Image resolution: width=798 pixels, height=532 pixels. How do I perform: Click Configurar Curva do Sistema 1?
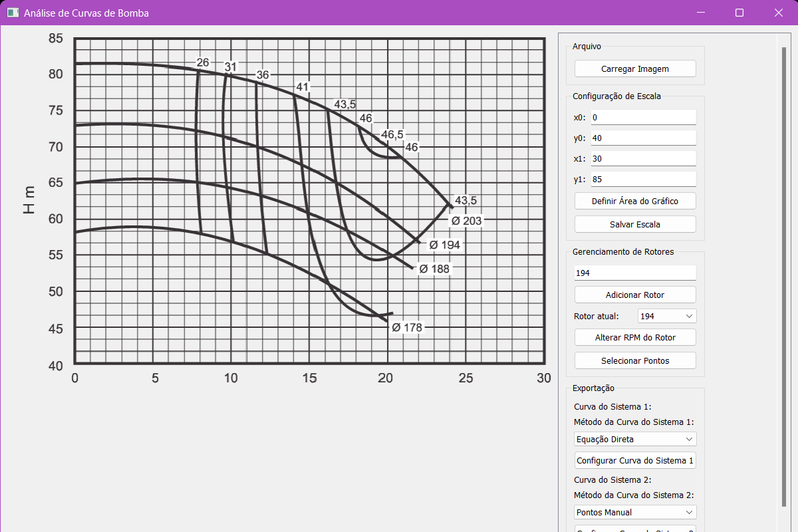pyautogui.click(x=635, y=460)
